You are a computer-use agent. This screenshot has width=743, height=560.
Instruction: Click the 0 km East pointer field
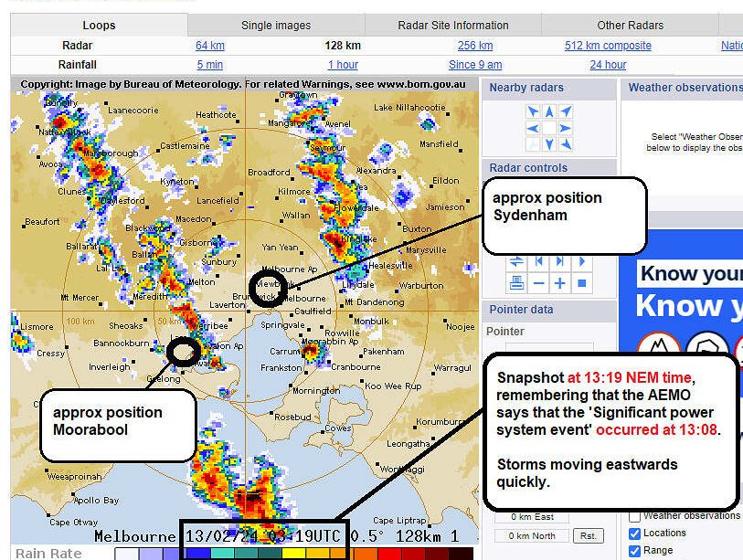534,517
